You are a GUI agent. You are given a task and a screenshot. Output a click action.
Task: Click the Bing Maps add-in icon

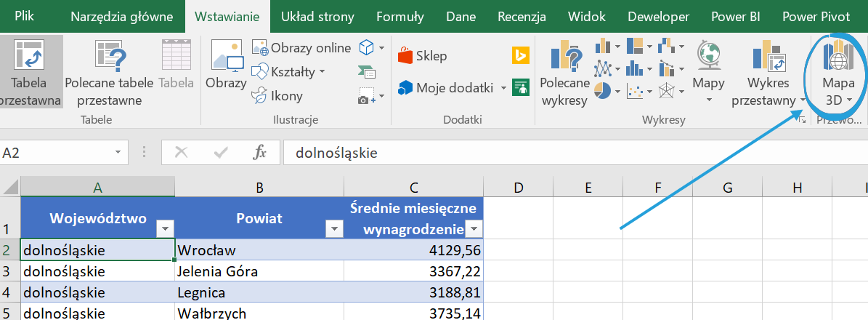tap(520, 56)
